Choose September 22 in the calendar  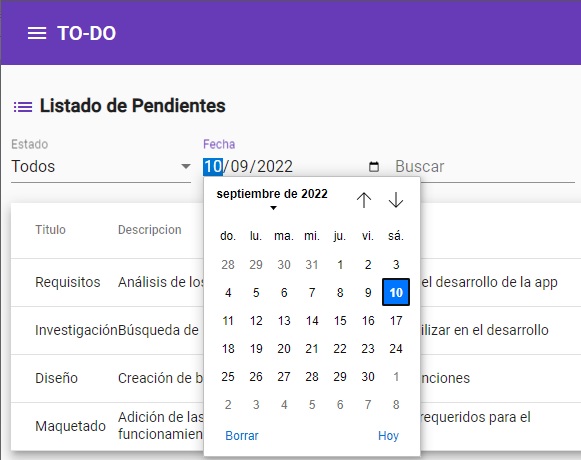point(340,348)
